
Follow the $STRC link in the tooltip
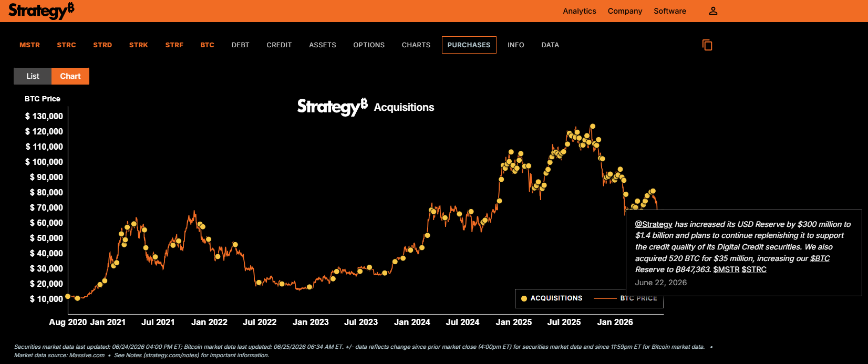754,269
